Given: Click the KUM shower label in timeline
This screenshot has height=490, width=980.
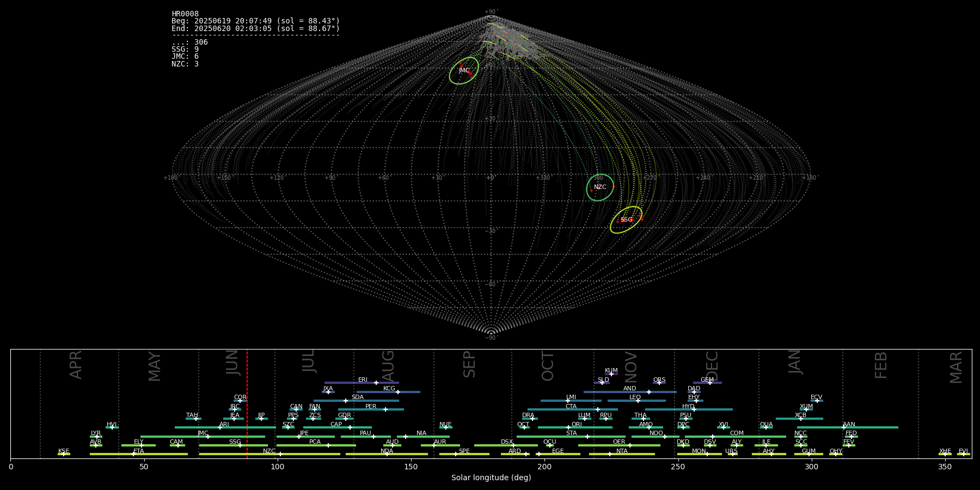Looking at the screenshot, I should [611, 371].
